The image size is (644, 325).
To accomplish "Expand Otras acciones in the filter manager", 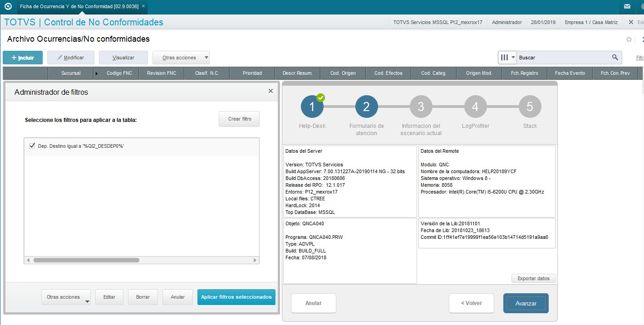I will (x=66, y=297).
